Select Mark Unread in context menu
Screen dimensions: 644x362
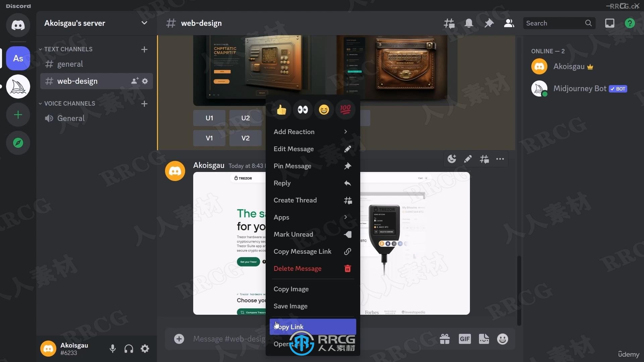point(313,234)
